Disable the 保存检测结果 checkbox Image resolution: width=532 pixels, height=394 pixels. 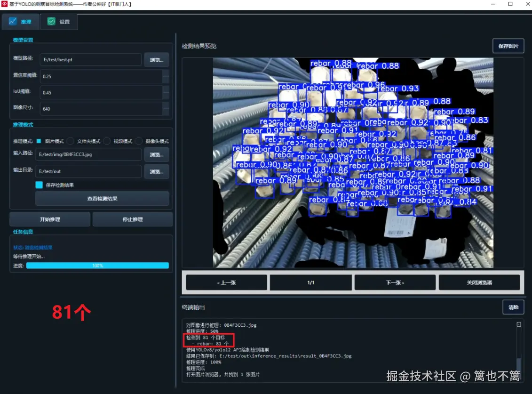point(39,185)
